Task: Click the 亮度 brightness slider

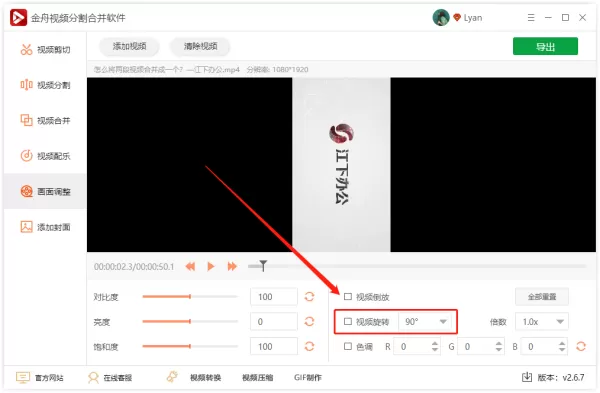Action: (190, 321)
